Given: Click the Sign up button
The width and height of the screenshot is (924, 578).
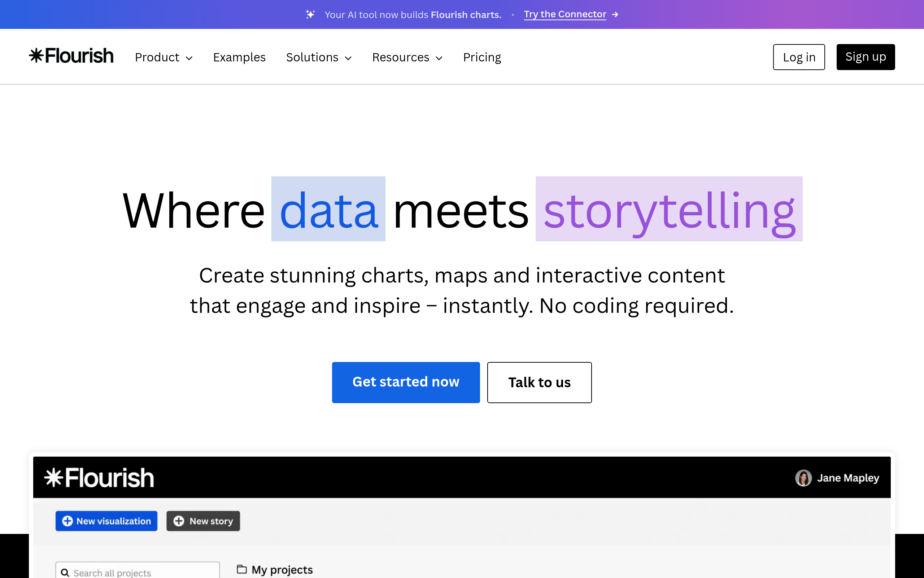Looking at the screenshot, I should (866, 57).
